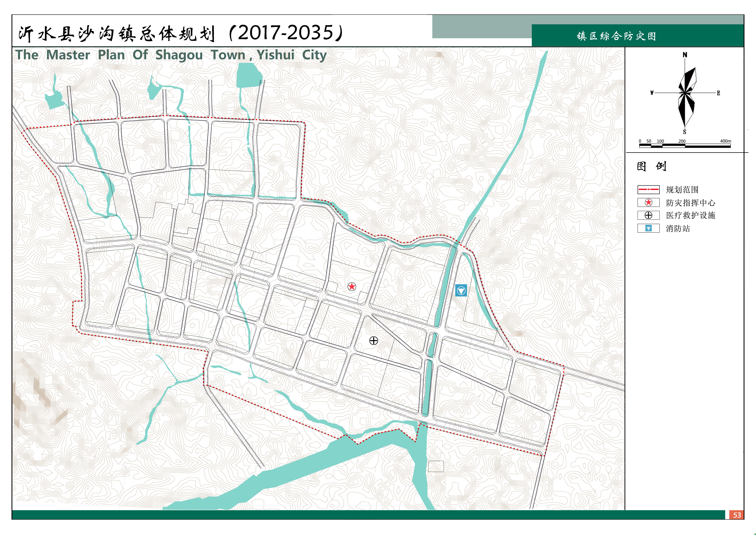Click the green banner title 镇区综合防灾图

click(616, 36)
